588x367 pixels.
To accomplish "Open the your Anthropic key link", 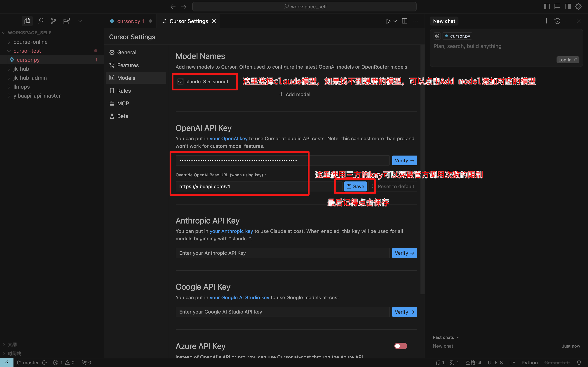I will (x=231, y=231).
